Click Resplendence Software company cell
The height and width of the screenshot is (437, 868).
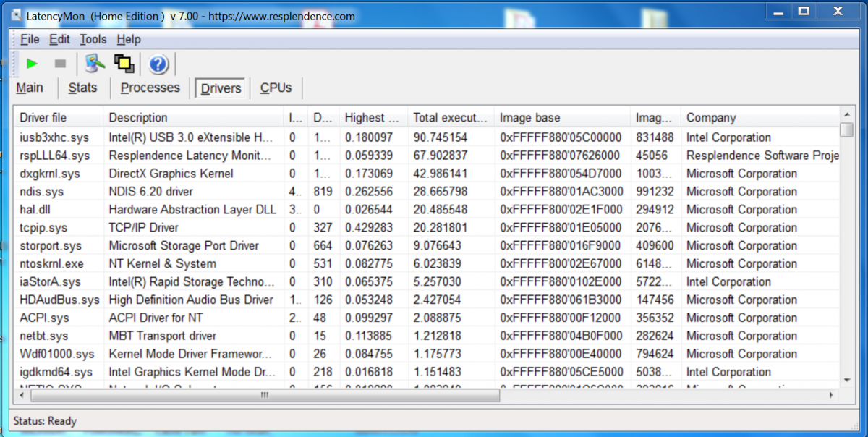click(x=762, y=156)
